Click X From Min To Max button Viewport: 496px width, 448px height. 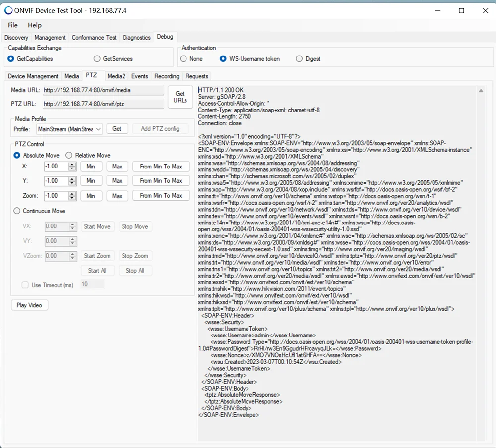coord(161,167)
